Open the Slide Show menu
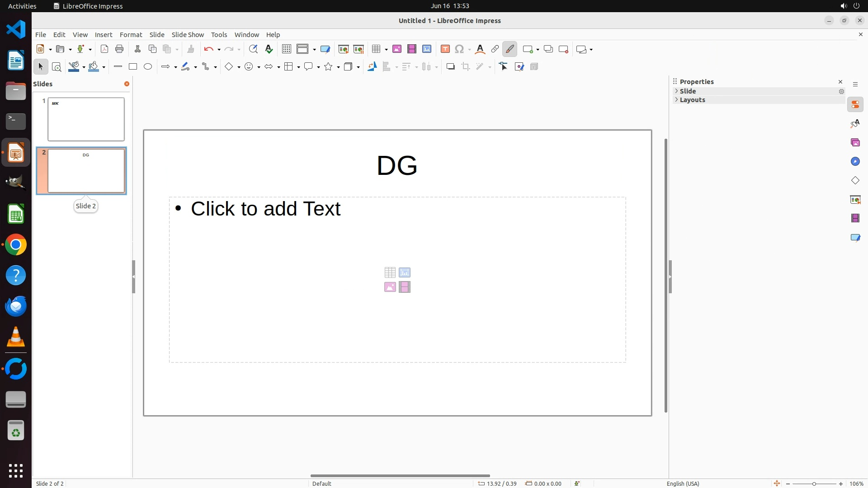Viewport: 868px width, 488px height. pos(188,35)
